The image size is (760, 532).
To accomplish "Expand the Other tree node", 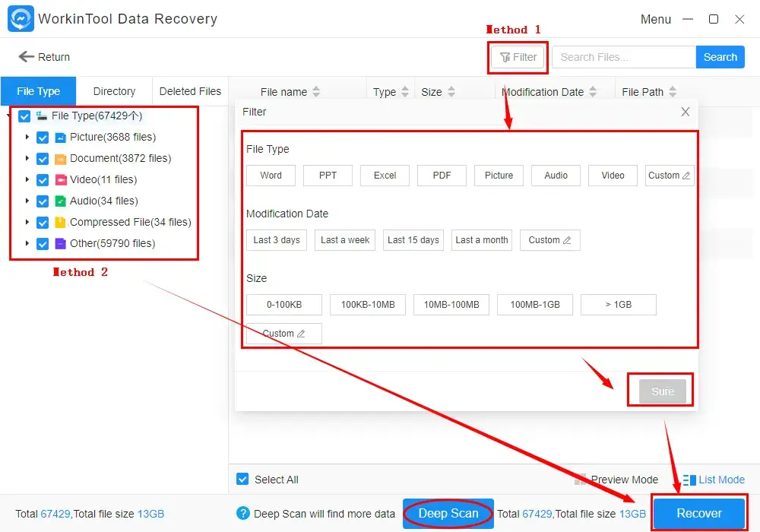I will (27, 243).
